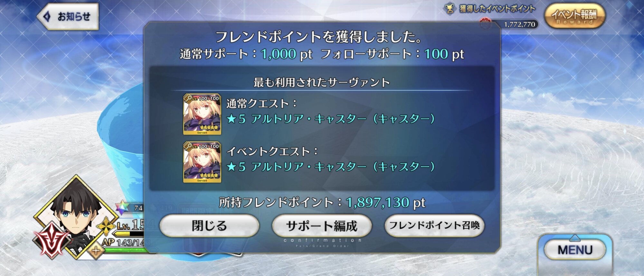Expand the MENU tab arrow

575,238
